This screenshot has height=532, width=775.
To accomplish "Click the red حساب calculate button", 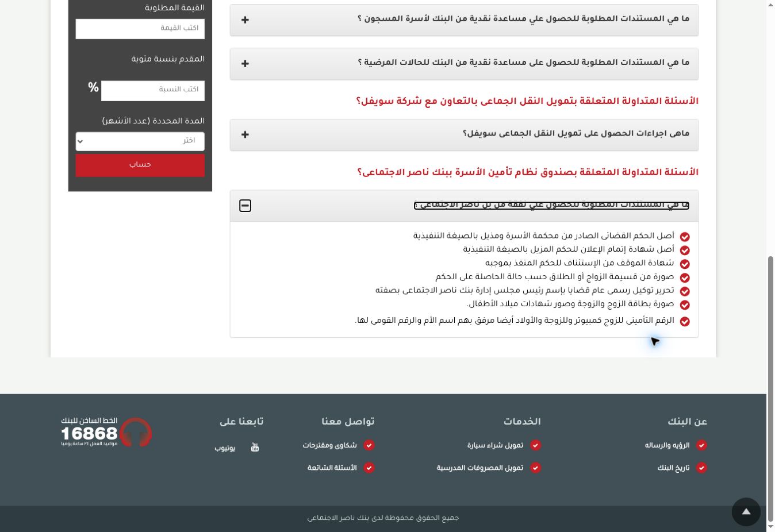I will click(140, 165).
